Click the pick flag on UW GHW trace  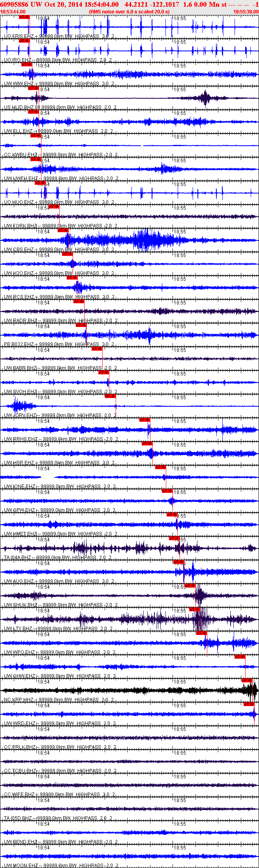click(240, 657)
